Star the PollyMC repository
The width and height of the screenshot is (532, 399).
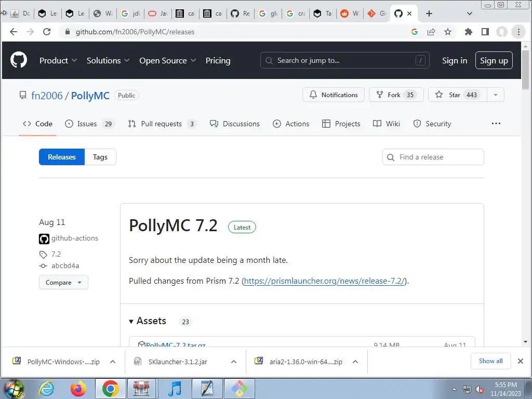point(457,95)
